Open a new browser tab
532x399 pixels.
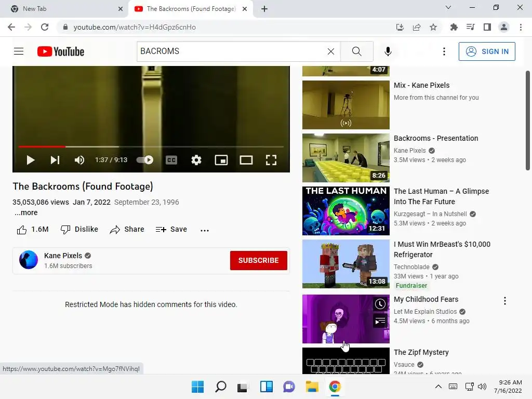click(x=264, y=9)
